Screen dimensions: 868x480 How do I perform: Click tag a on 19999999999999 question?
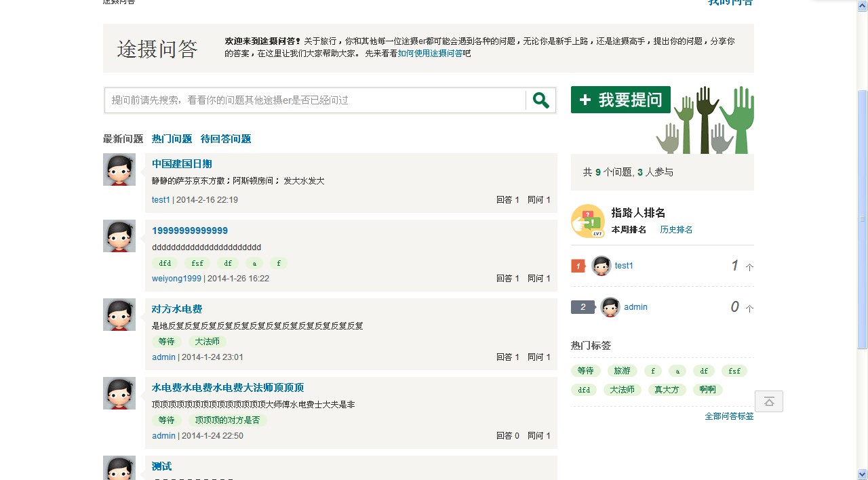pyautogui.click(x=254, y=263)
